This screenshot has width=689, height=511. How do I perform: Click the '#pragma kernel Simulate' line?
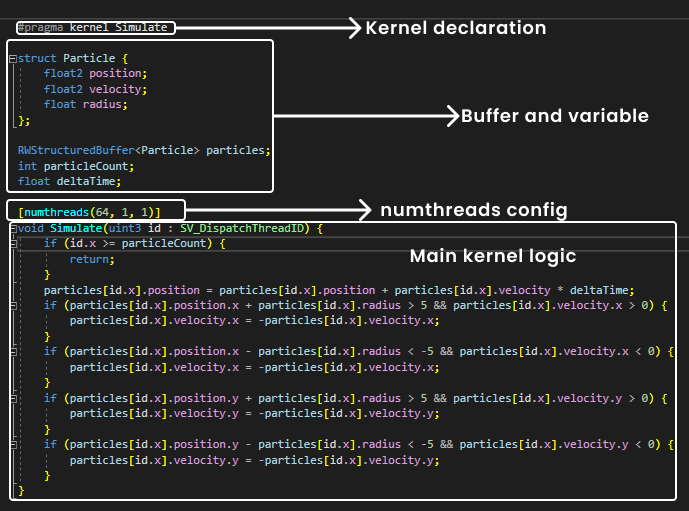(x=92, y=27)
